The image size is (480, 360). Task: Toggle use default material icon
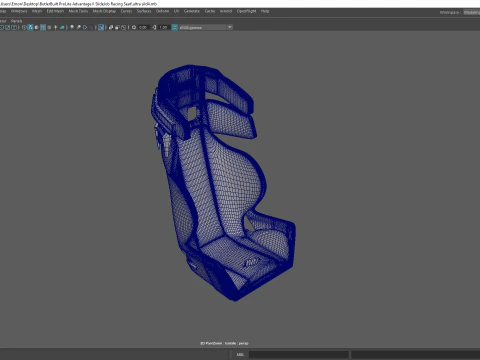point(37,27)
